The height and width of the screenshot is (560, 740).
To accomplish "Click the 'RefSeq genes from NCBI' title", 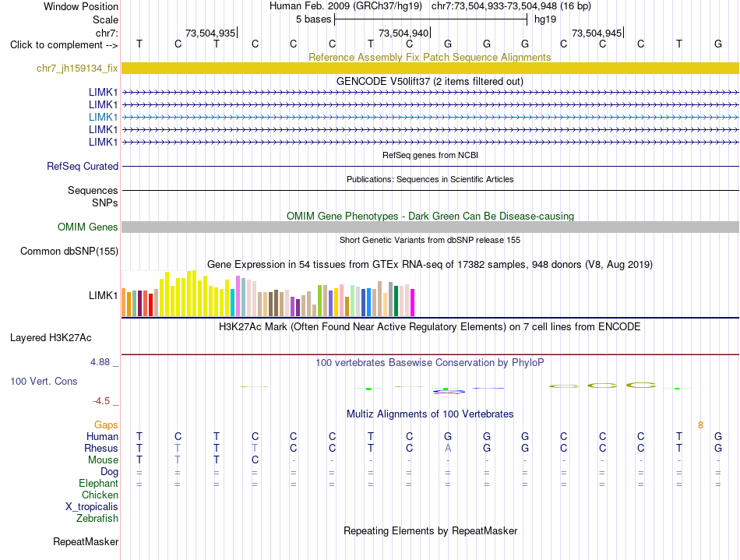I will 430,155.
